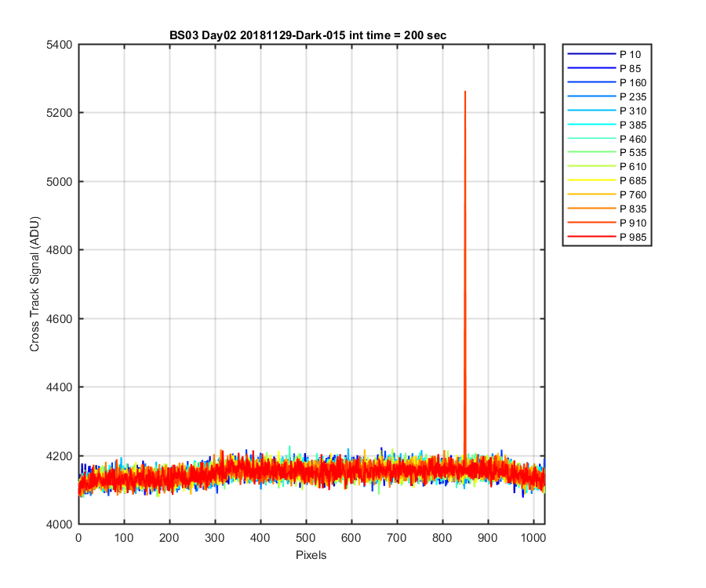Click the 'Pixels' x-axis label
Image resolution: width=706 pixels, height=588 pixels.
click(x=311, y=555)
